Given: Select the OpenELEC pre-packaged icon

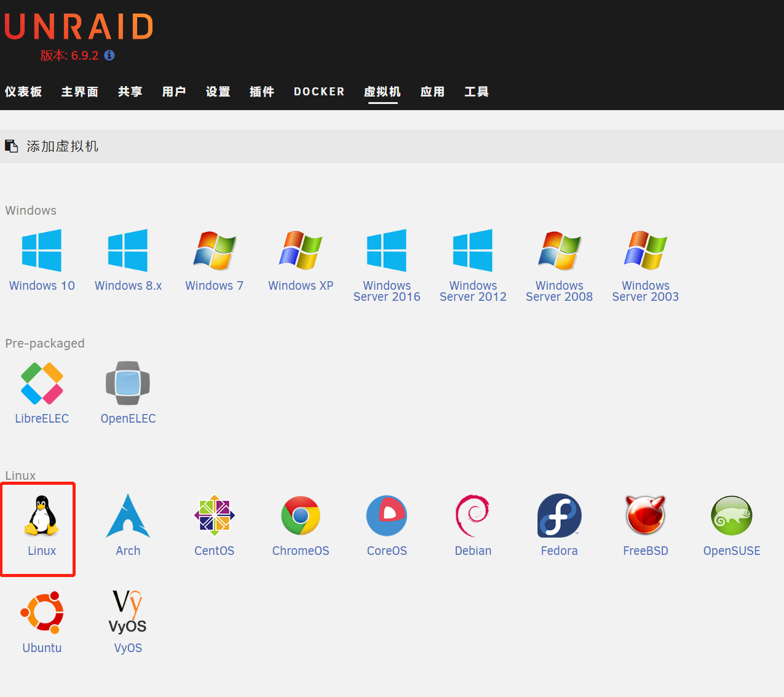Looking at the screenshot, I should (128, 383).
